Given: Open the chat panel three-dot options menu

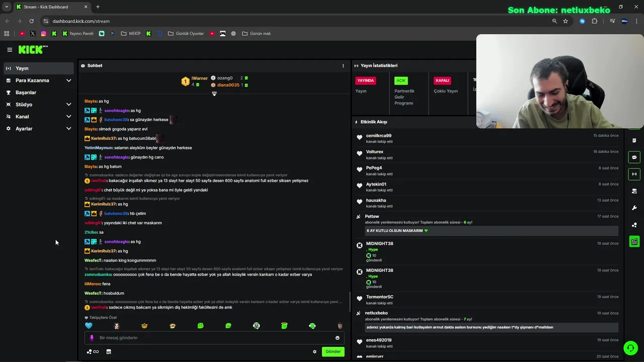Looking at the screenshot, I should [343, 66].
